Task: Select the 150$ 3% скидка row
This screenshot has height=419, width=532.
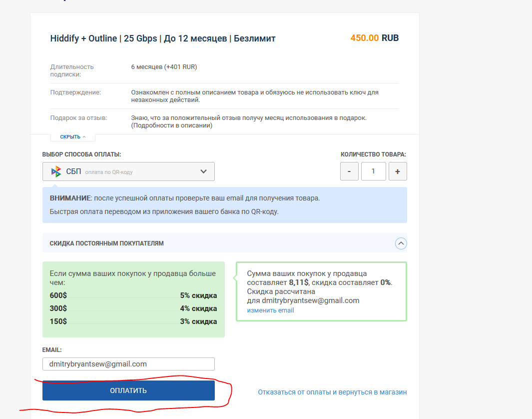Action: [x=133, y=321]
